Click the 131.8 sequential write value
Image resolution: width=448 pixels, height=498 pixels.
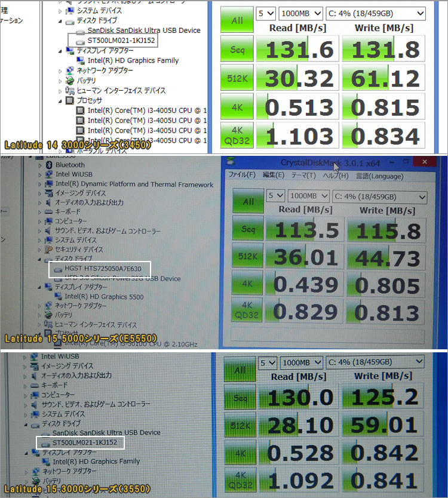[384, 49]
